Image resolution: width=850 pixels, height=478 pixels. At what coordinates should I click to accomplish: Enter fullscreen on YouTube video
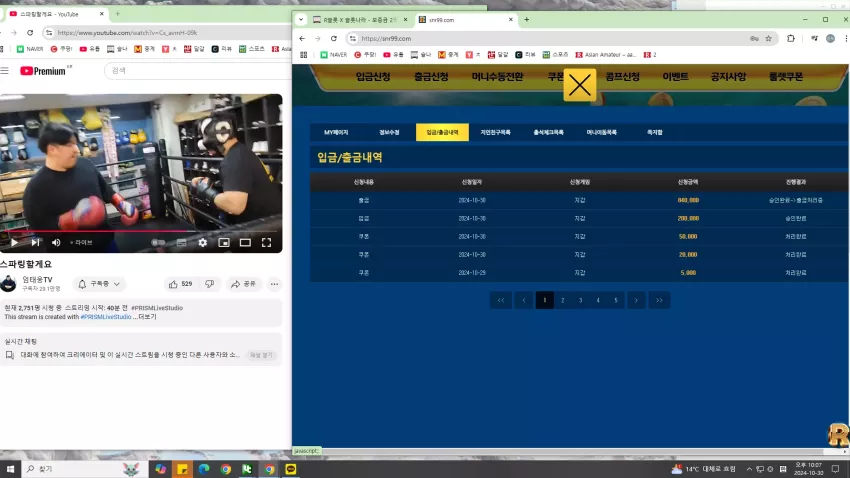coord(266,243)
